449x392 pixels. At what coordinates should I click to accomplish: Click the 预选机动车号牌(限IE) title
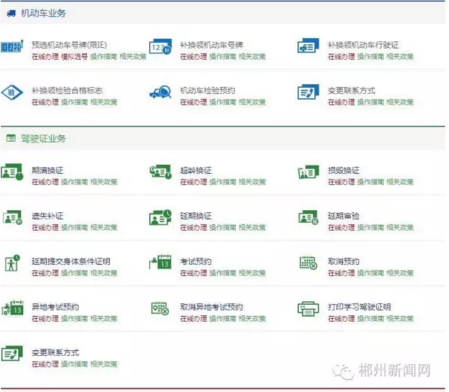(x=69, y=45)
